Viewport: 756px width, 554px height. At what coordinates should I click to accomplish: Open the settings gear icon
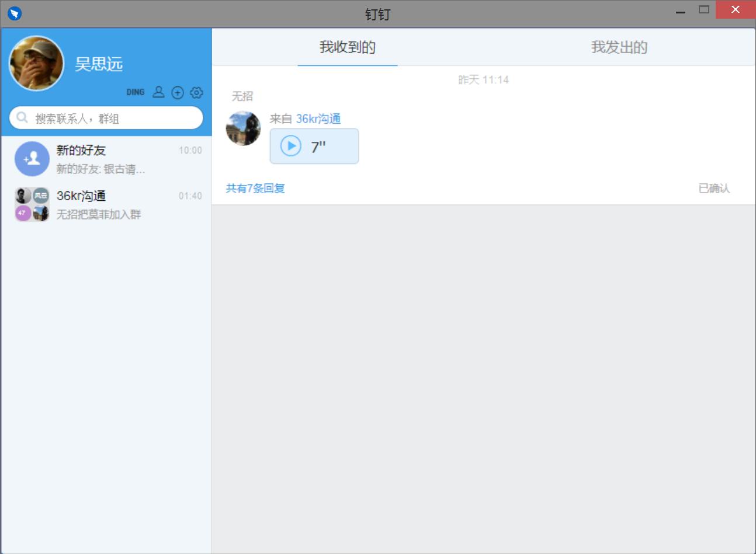coord(196,93)
